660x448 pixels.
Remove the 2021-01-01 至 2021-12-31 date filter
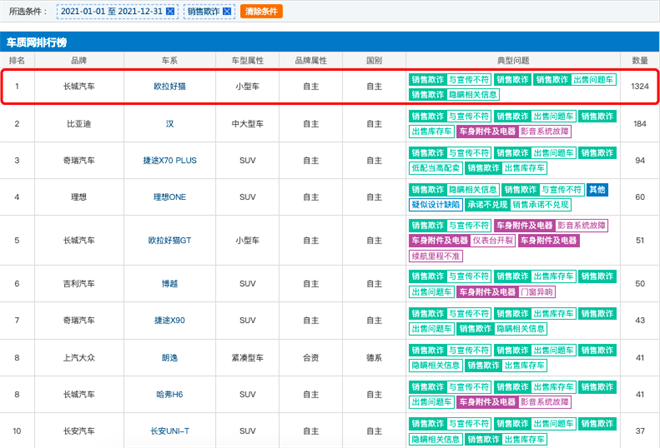pos(170,11)
